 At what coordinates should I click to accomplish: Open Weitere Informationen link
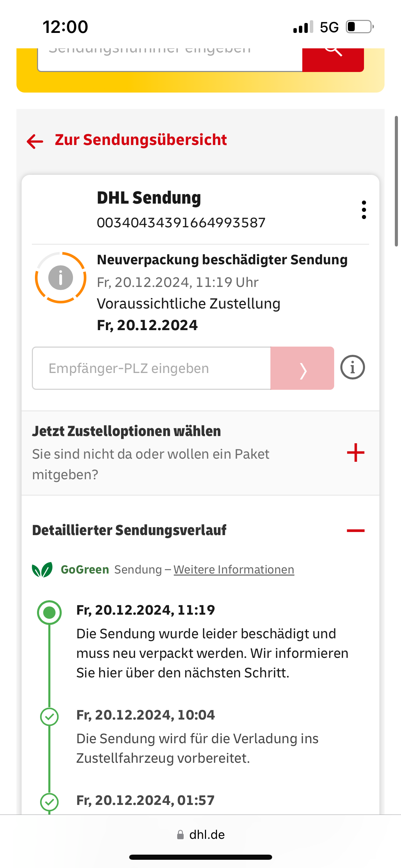pos(234,570)
